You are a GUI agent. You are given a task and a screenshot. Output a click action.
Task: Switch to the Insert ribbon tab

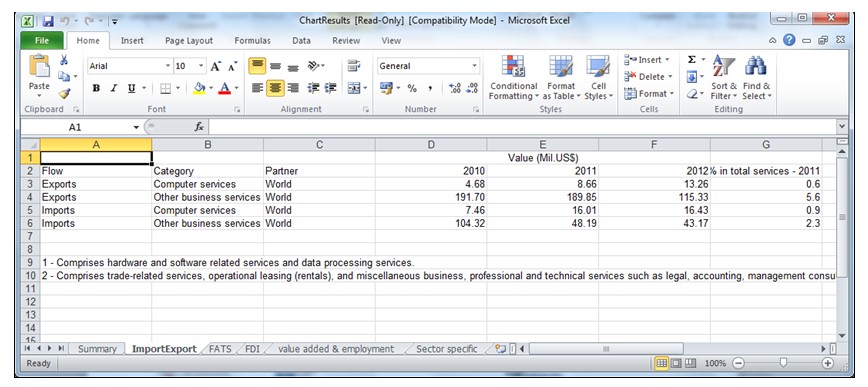(132, 40)
